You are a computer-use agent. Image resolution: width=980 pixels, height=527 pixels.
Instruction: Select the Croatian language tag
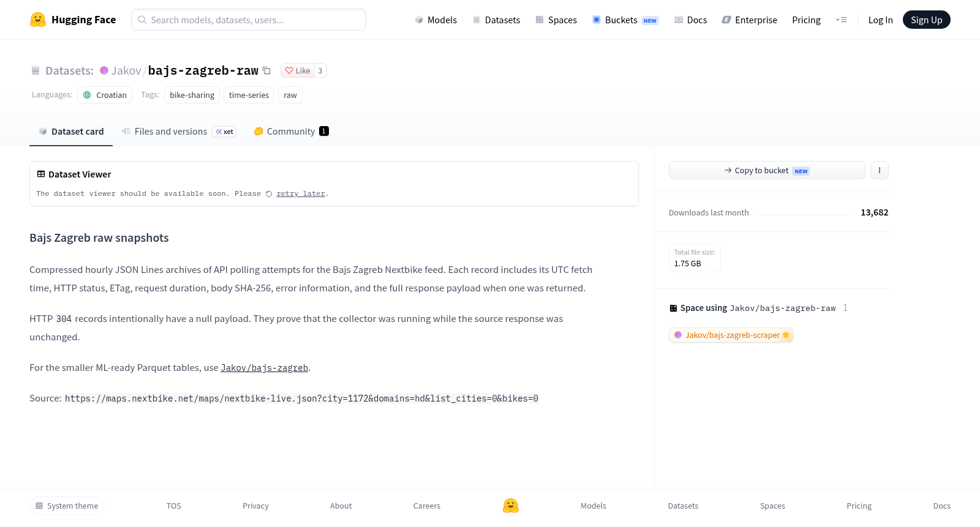click(105, 95)
